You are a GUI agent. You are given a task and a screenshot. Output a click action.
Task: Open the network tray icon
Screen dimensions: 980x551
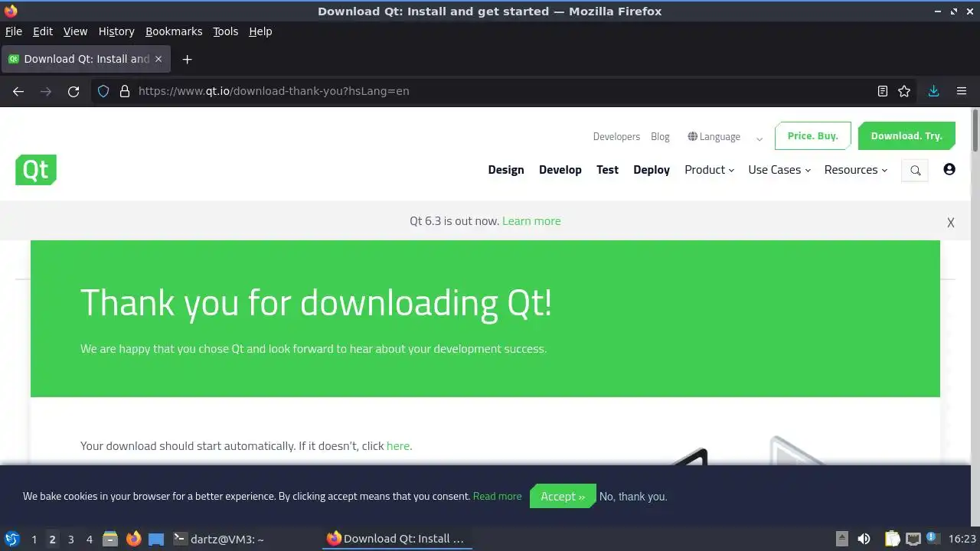913,539
